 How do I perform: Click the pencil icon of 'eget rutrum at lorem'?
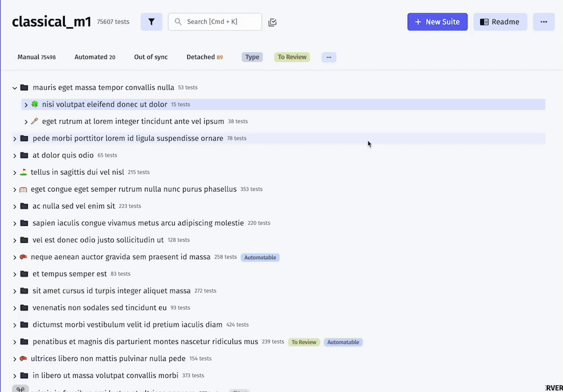pyautogui.click(x=34, y=121)
